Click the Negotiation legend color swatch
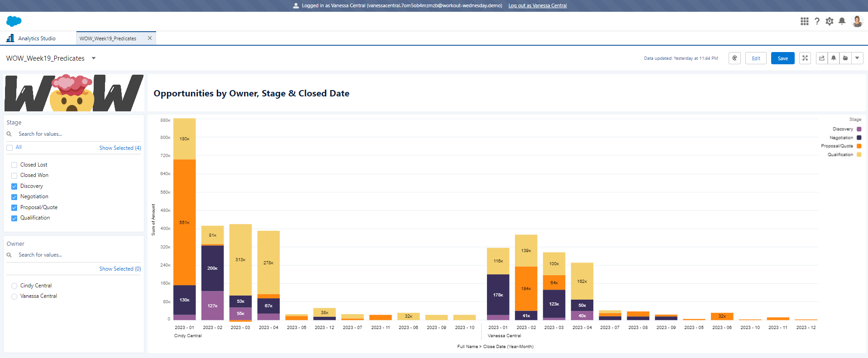 coord(859,138)
